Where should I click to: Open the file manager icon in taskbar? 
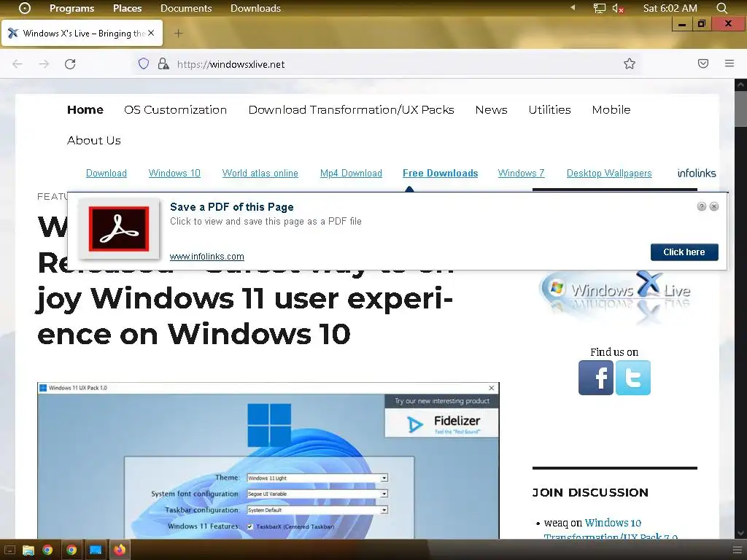pos(28,550)
